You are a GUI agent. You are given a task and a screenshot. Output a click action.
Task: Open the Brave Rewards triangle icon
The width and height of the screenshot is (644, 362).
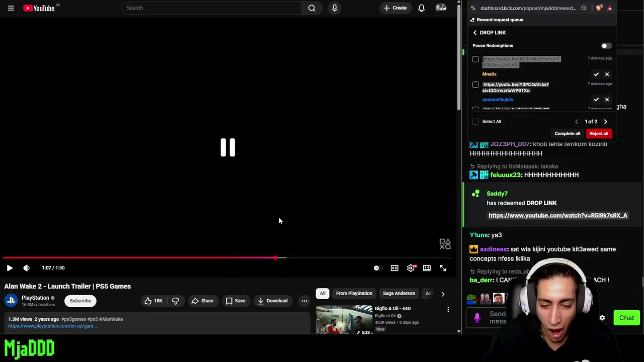coord(609,8)
